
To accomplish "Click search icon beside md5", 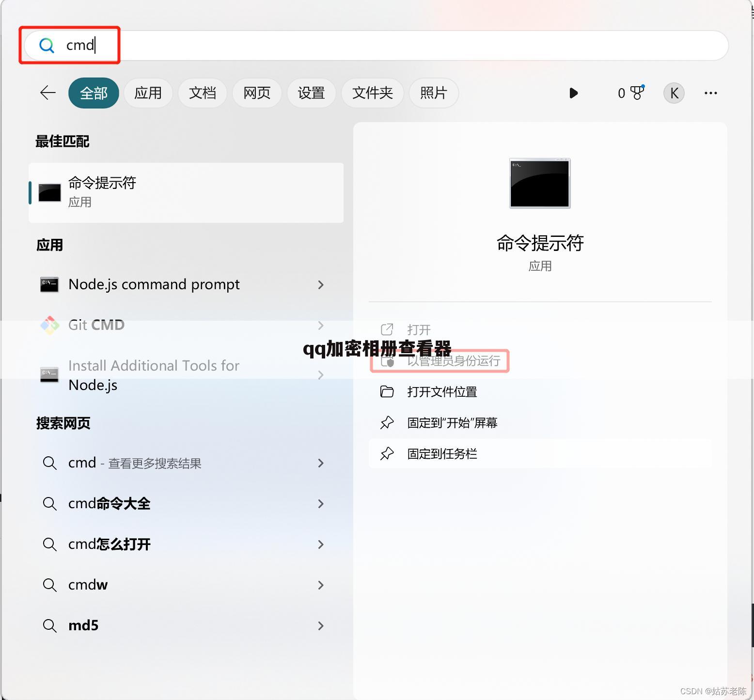I will pos(49,625).
